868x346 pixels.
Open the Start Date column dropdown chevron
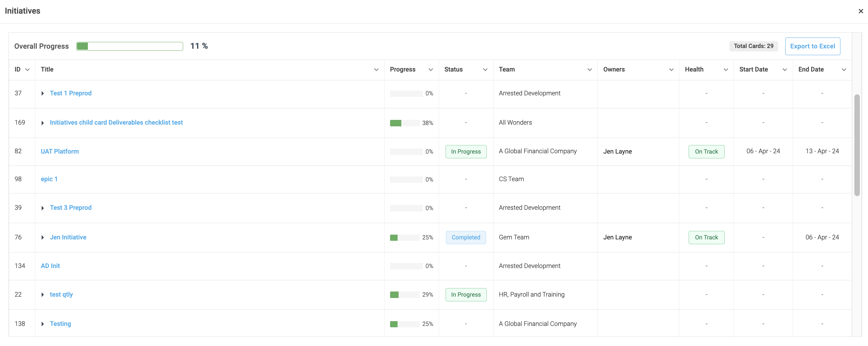click(785, 69)
